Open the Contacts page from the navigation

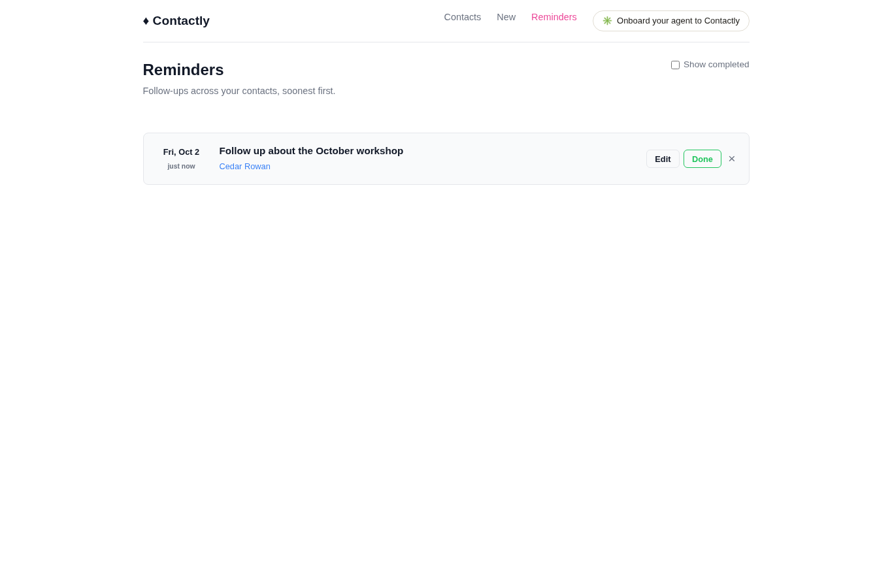point(463,17)
